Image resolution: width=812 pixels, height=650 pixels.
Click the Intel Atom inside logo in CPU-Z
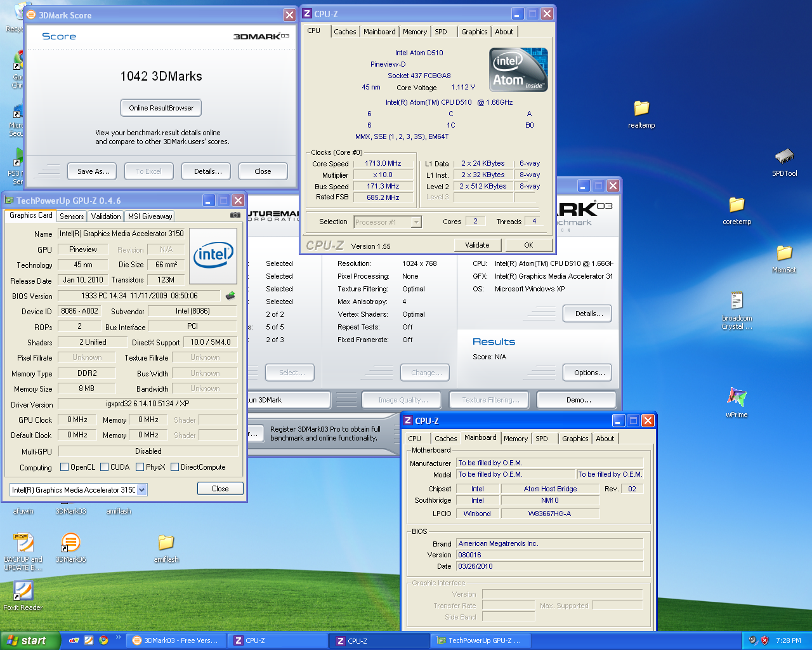(518, 70)
